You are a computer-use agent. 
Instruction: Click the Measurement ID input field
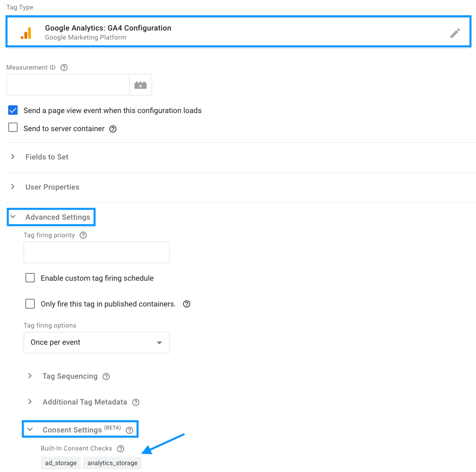[68, 85]
